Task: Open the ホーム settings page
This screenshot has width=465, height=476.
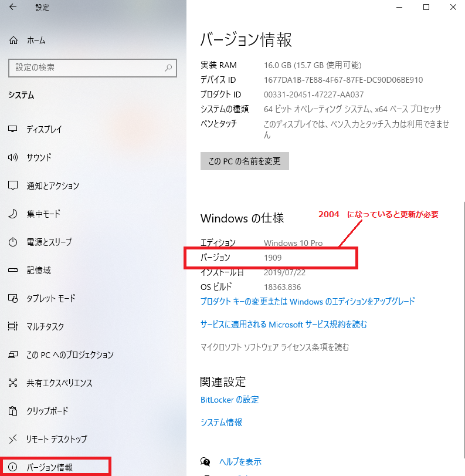Action: pos(36,40)
